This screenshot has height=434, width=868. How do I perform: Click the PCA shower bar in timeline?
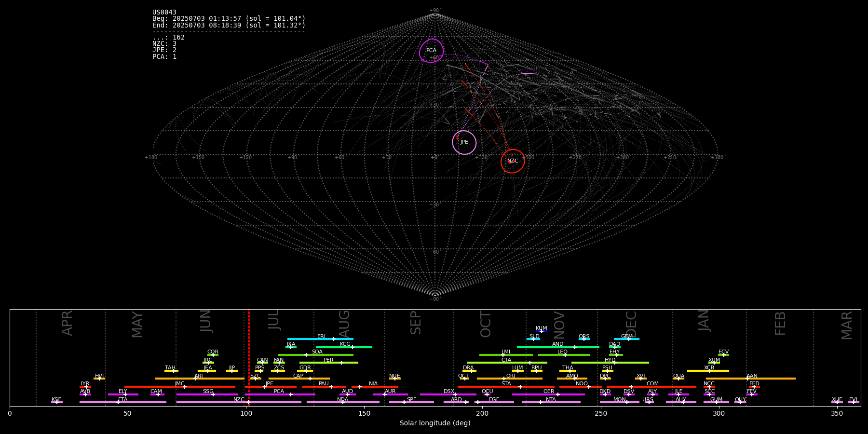click(x=280, y=394)
